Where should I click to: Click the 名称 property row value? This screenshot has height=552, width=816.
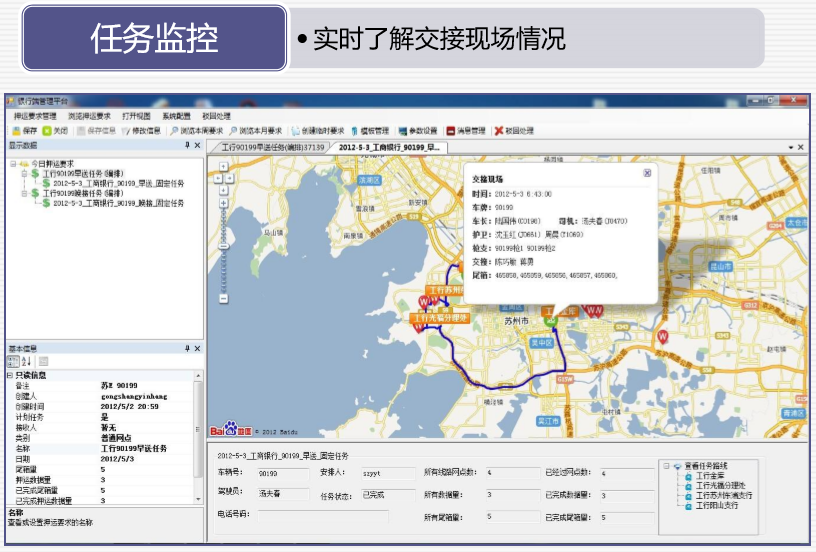click(147, 448)
